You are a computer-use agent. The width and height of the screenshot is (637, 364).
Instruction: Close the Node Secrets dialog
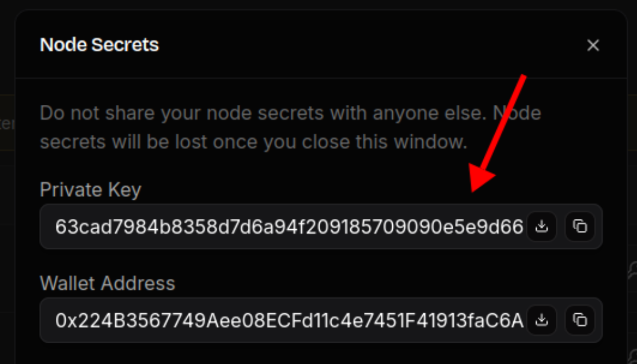593,45
